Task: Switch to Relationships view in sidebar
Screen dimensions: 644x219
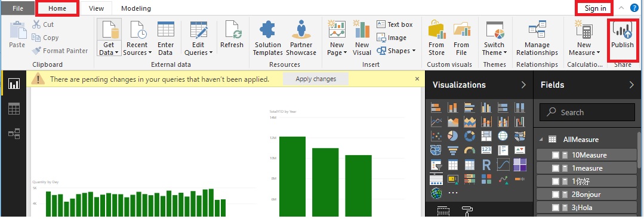Action: [14, 134]
